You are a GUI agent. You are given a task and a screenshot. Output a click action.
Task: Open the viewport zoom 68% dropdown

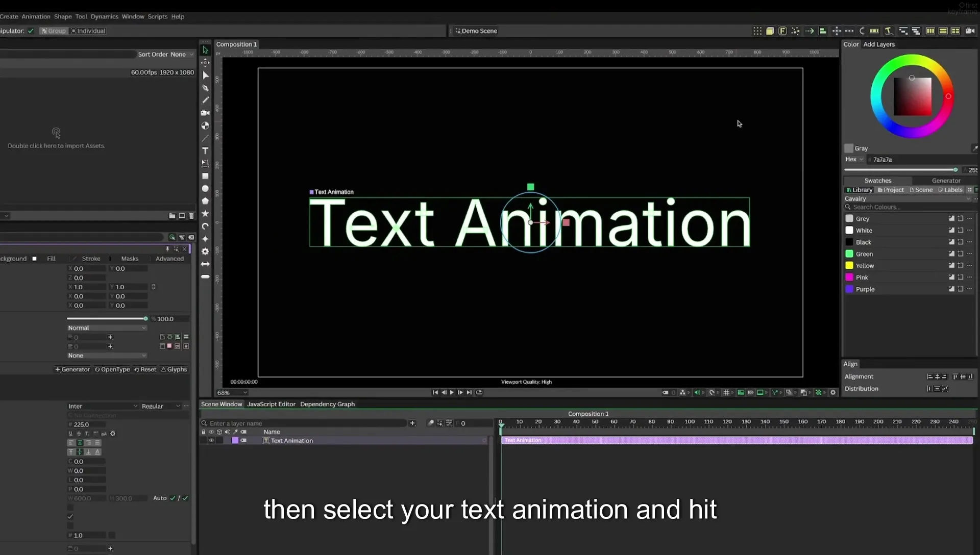pos(232,393)
